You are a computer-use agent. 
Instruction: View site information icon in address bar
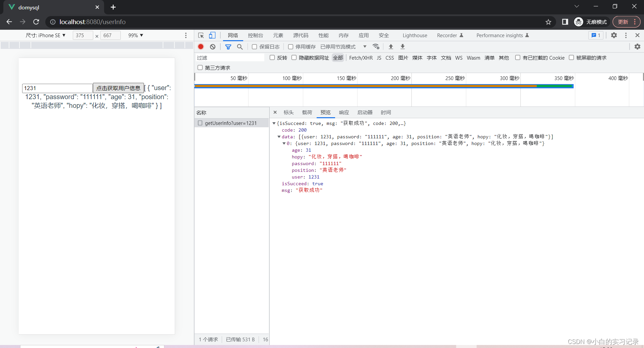click(x=53, y=22)
